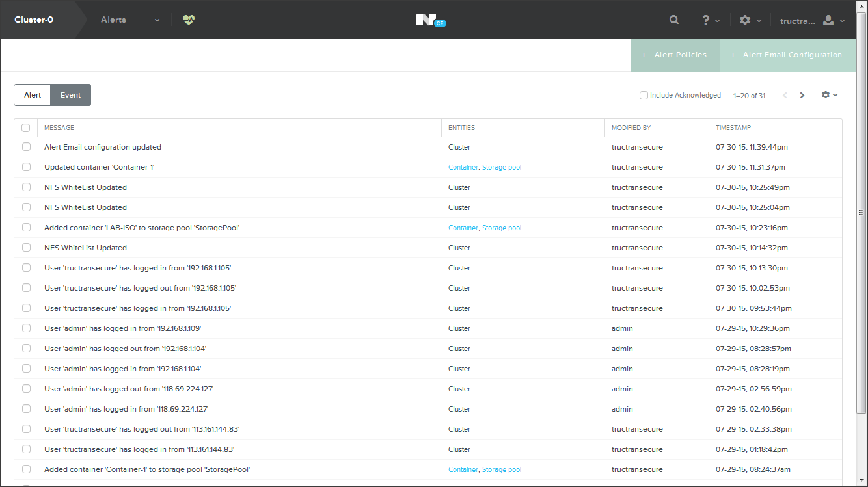Click the vertical scrollbar handle

click(x=861, y=213)
